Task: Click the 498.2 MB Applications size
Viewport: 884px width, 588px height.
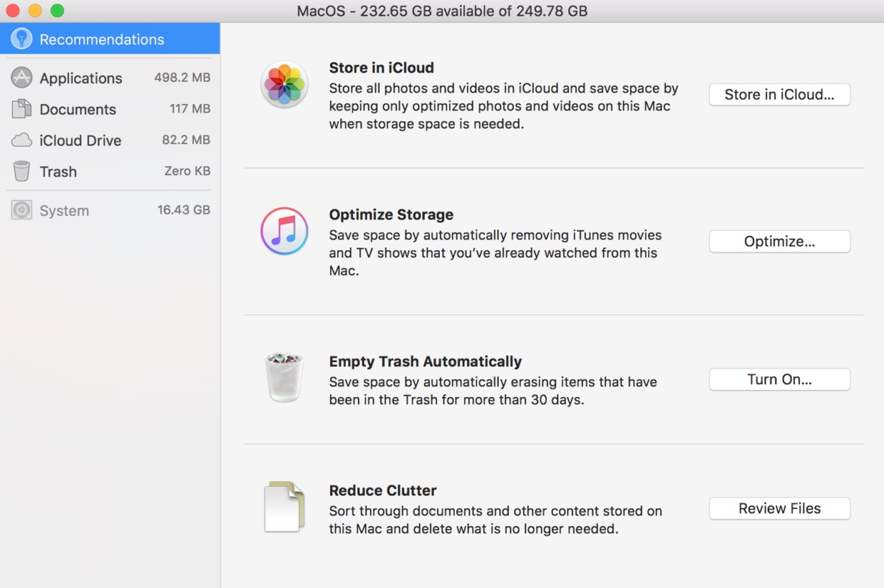Action: pos(182,77)
